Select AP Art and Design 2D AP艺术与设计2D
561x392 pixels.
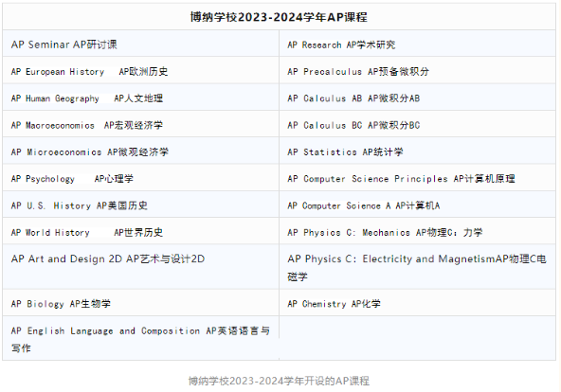point(140,267)
